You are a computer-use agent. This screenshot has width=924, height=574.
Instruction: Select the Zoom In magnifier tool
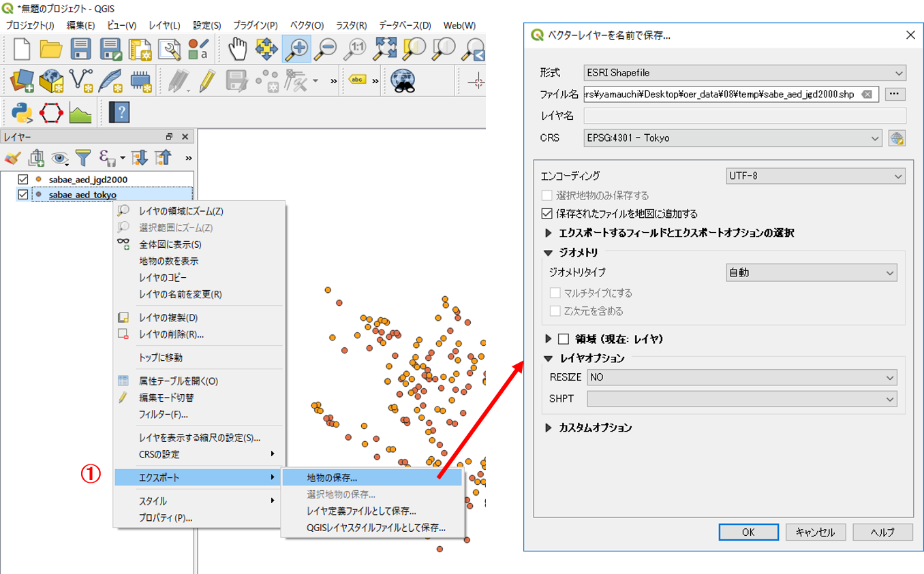pyautogui.click(x=296, y=49)
